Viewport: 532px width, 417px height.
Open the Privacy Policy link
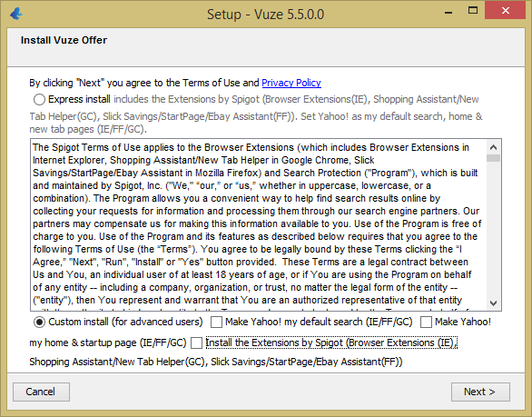click(x=291, y=83)
